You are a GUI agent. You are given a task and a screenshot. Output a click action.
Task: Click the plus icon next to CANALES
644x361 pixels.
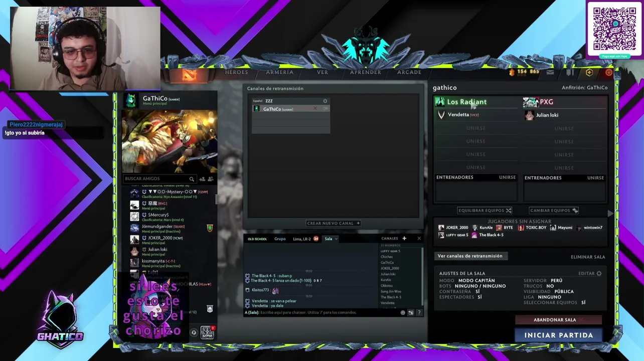pyautogui.click(x=404, y=239)
